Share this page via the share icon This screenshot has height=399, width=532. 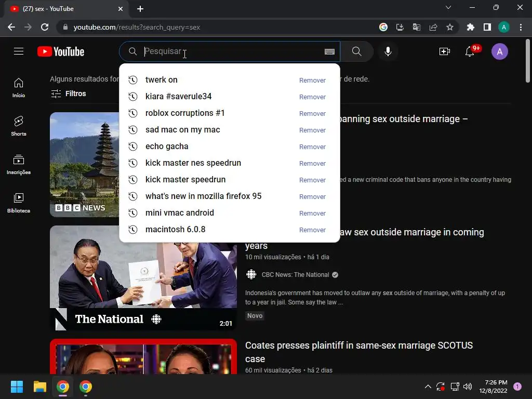click(x=433, y=27)
